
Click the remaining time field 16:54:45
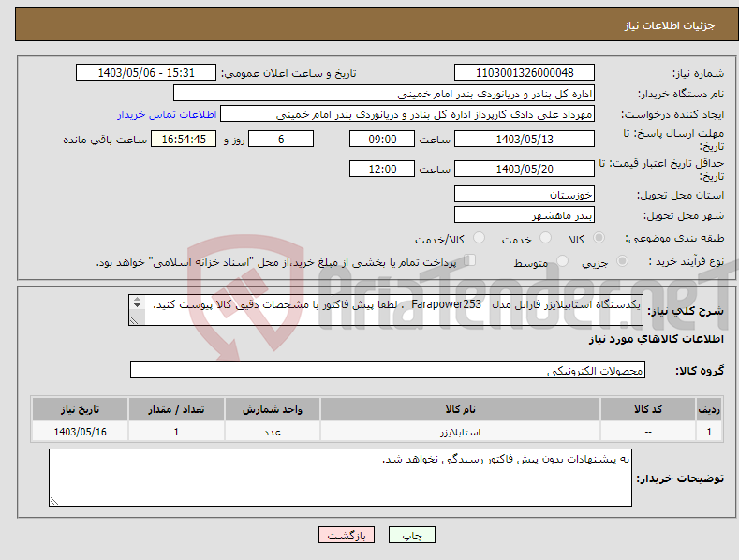(x=184, y=139)
